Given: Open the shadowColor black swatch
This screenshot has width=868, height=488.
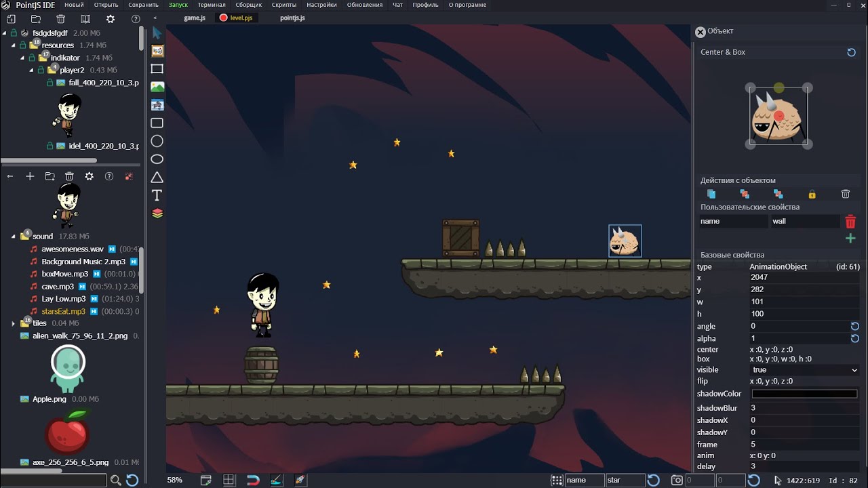Looking at the screenshot, I should pos(804,394).
